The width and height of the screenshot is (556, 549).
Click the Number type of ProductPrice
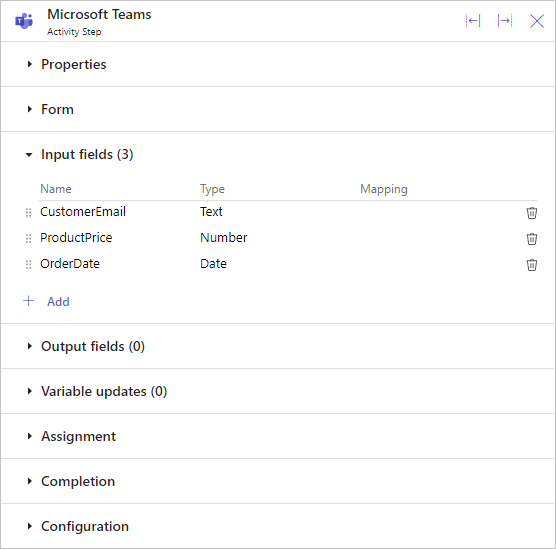point(223,238)
